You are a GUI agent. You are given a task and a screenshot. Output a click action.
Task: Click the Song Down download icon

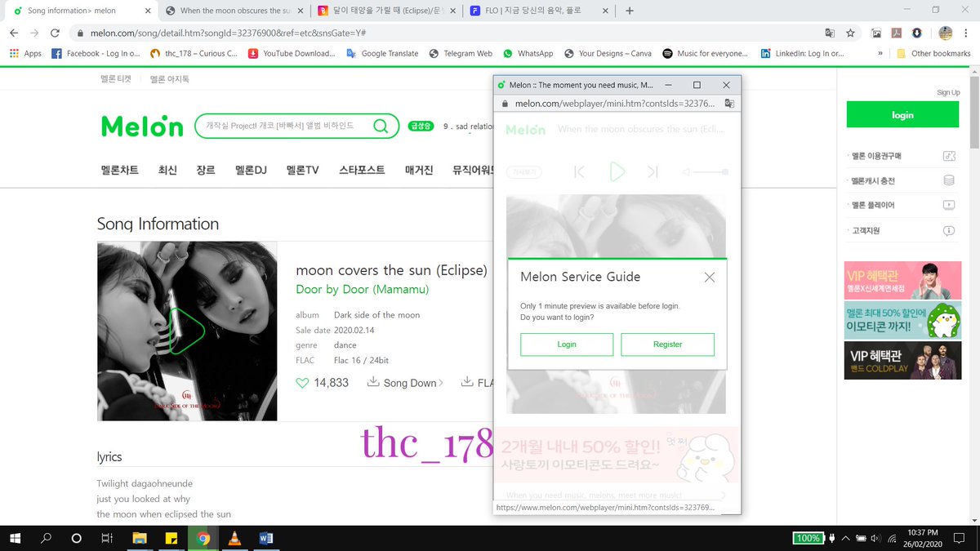coord(373,382)
